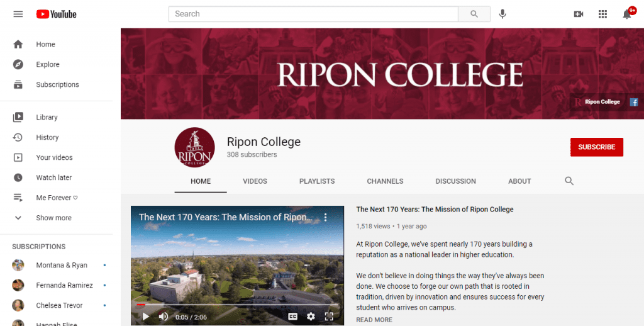Open video settings gear menu
The height and width of the screenshot is (326, 644).
[311, 316]
